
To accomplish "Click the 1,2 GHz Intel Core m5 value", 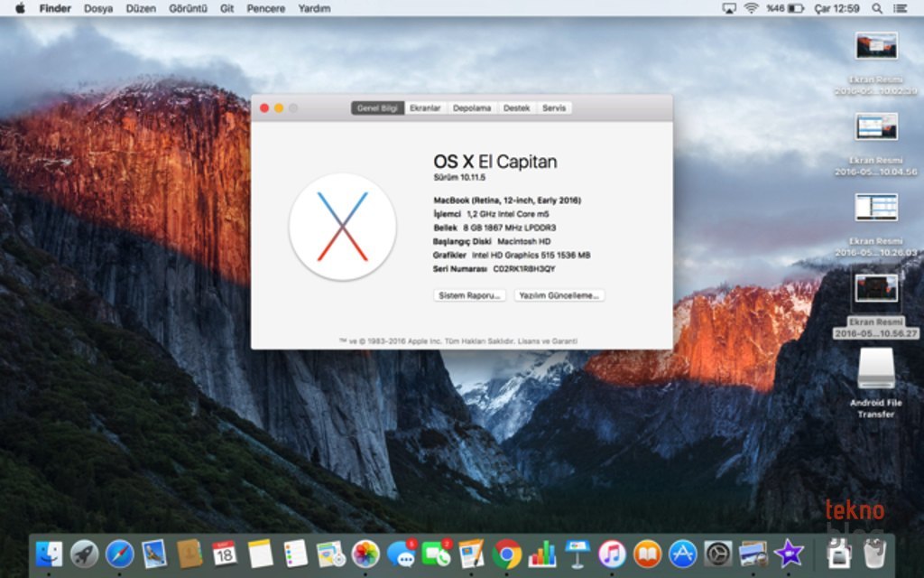I will coord(508,214).
